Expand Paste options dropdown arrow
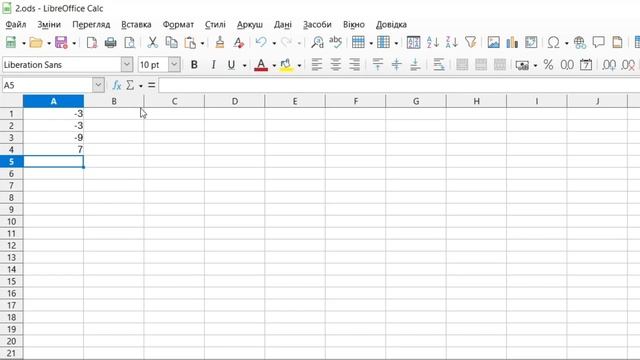The width and height of the screenshot is (640, 360). (202, 42)
